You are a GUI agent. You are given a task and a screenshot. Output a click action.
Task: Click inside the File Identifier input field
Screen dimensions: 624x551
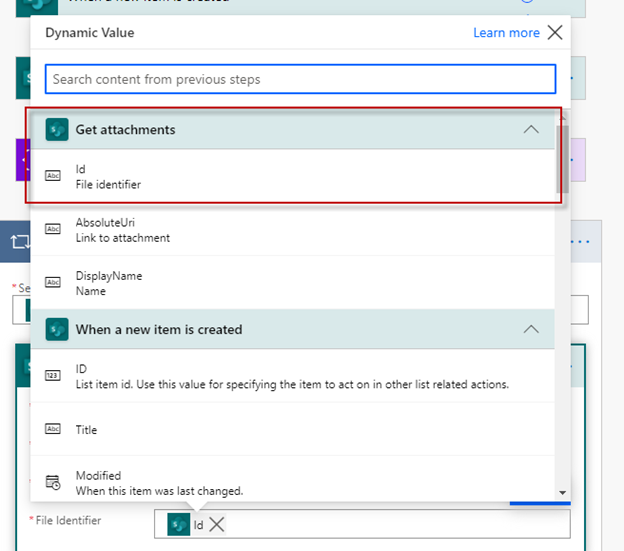362,524
